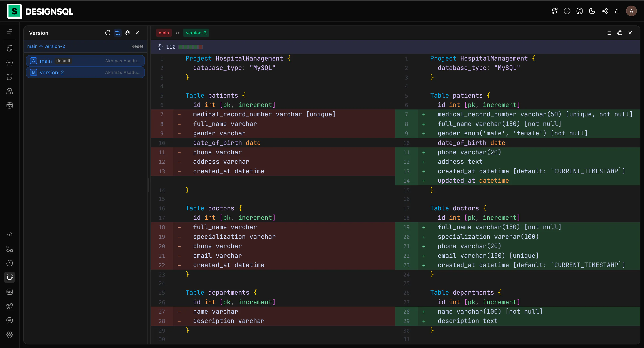Image resolution: width=644 pixels, height=348 pixels.
Task: Click the 110 changes count
Action: [171, 47]
